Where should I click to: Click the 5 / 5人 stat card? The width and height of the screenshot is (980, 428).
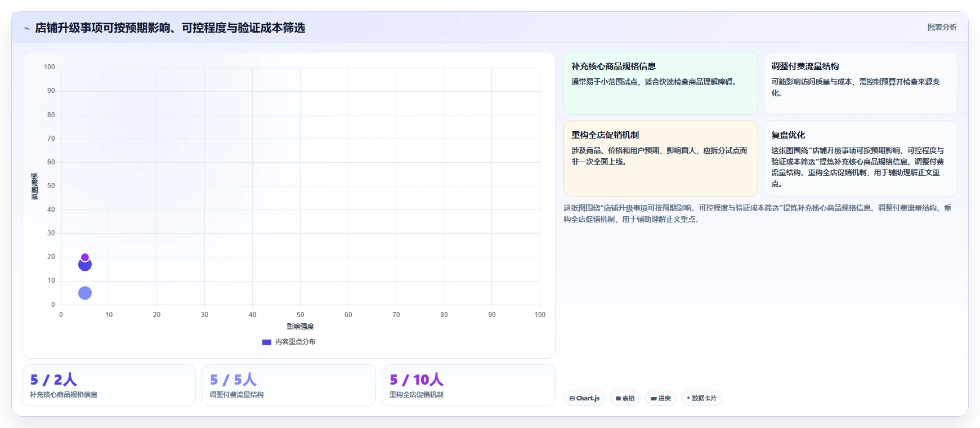pyautogui.click(x=288, y=385)
